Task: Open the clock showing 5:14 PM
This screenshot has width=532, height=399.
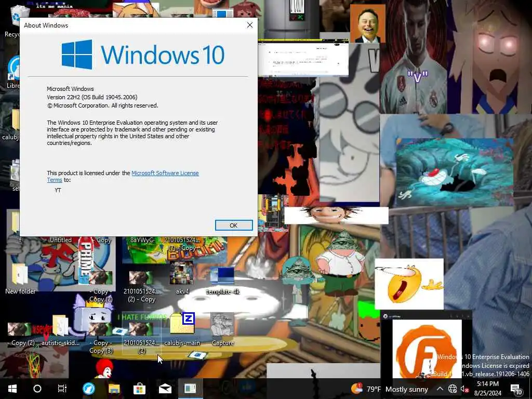Action: point(487,389)
